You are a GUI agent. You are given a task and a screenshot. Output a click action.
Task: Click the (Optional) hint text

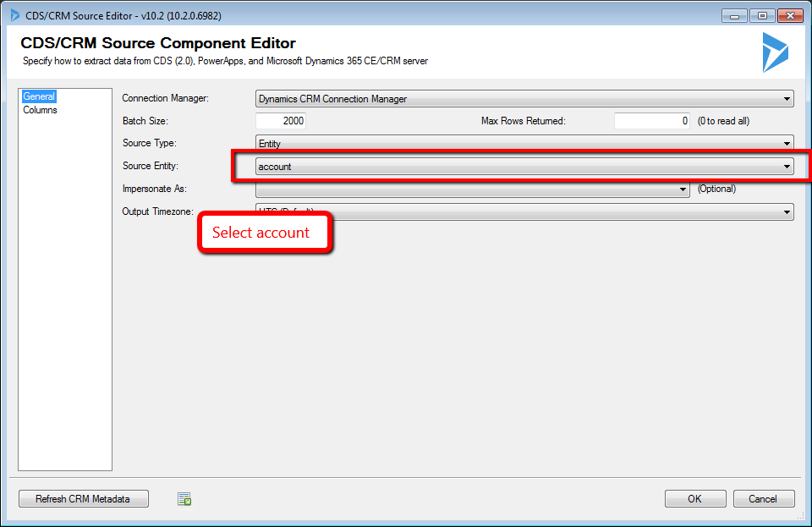tap(716, 189)
